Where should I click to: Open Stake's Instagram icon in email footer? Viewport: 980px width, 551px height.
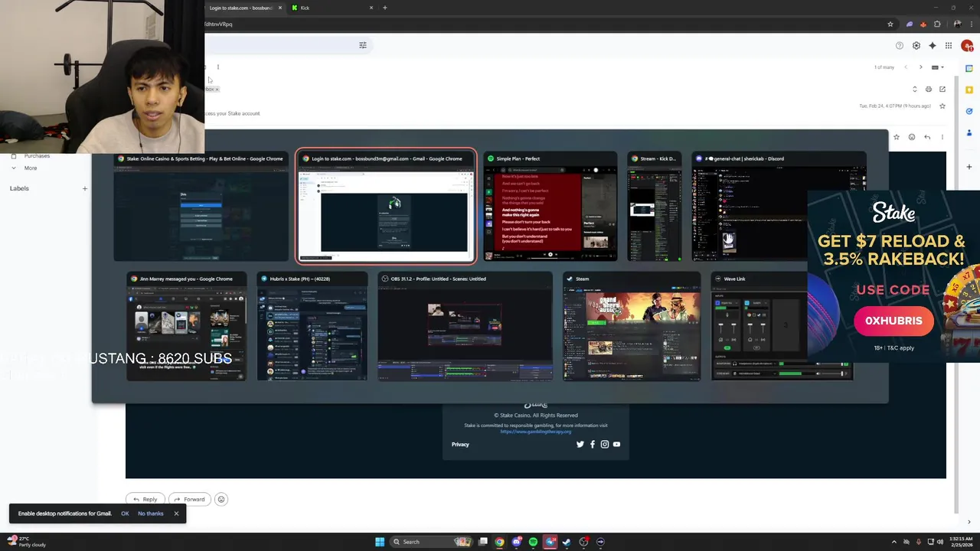604,445
